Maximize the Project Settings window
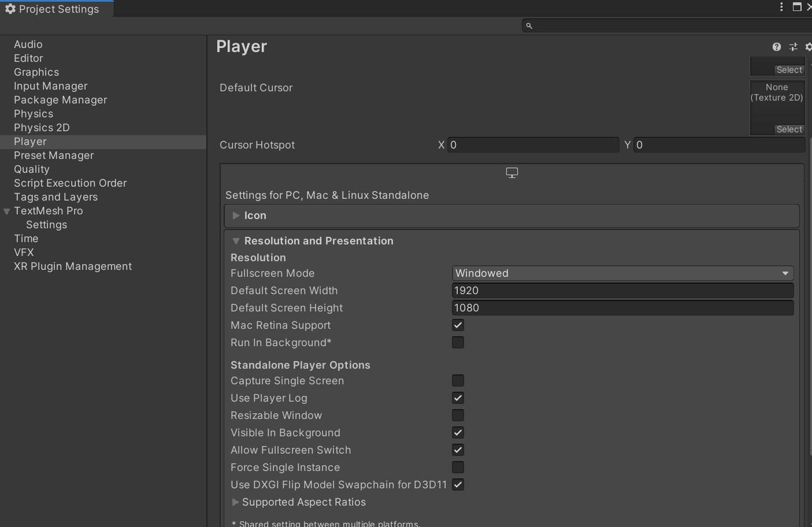The image size is (812, 527). pyautogui.click(x=797, y=7)
